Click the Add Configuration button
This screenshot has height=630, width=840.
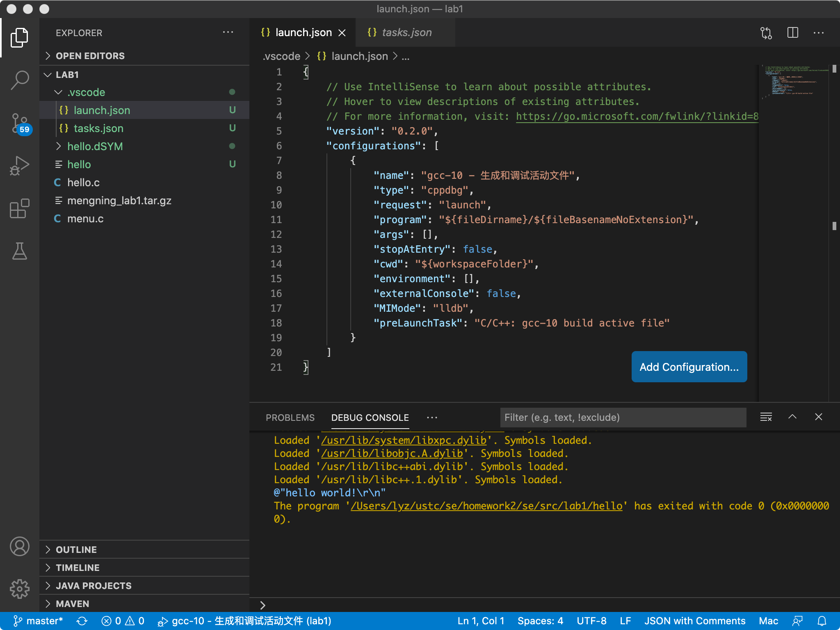[689, 367]
